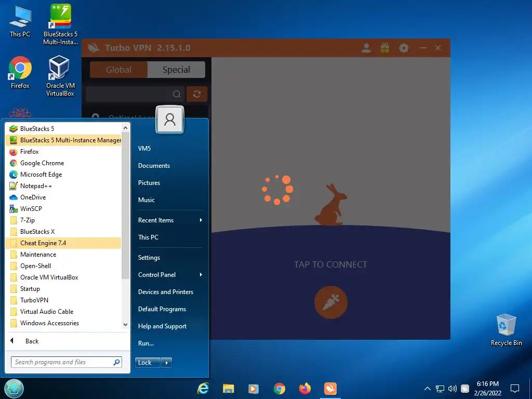Open the volume tray icon
The image size is (532, 399).
coord(453,389)
